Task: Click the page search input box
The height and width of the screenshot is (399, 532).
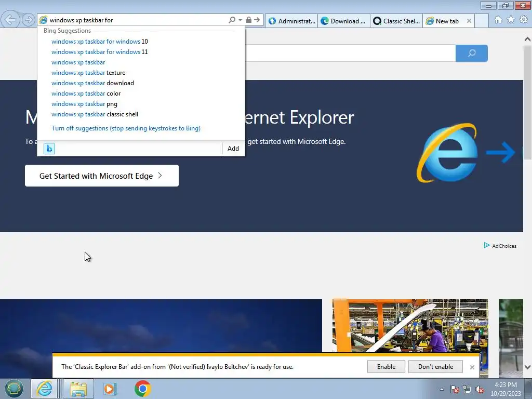Action: coord(350,54)
